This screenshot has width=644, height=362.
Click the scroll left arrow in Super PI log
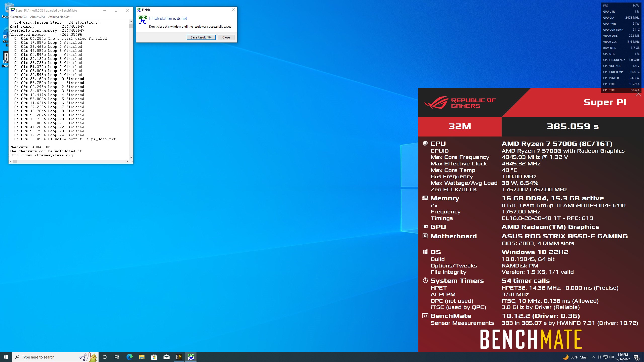tap(11, 162)
